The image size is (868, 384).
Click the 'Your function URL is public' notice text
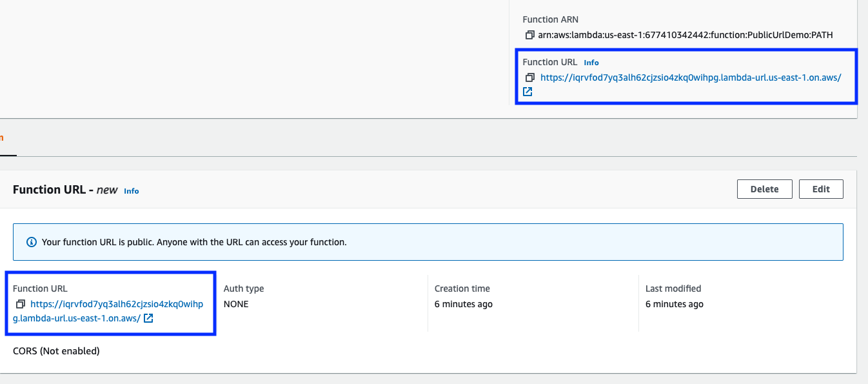[x=194, y=242]
